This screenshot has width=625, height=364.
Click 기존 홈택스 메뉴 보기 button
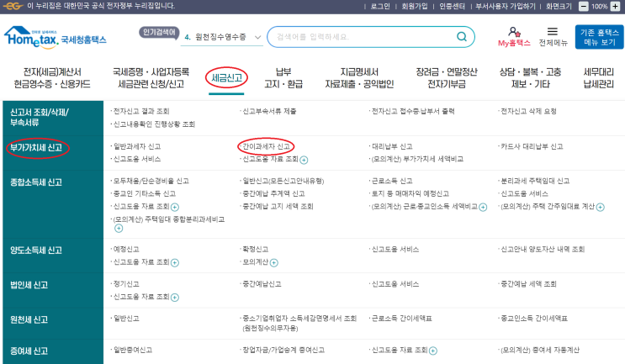click(x=599, y=37)
